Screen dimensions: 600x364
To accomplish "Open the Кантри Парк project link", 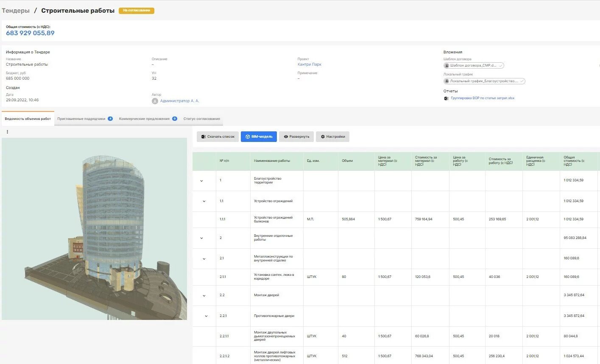I will point(310,64).
